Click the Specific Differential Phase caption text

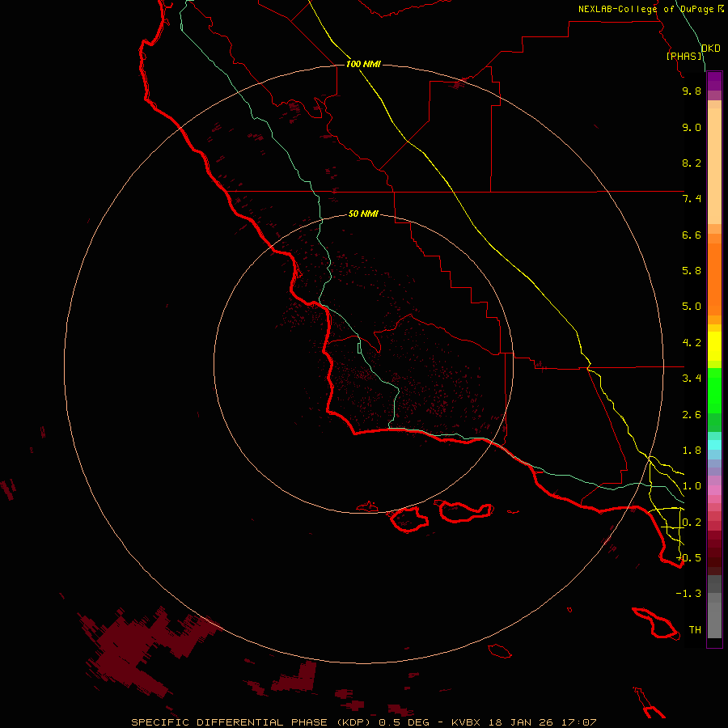pyautogui.click(x=363, y=722)
